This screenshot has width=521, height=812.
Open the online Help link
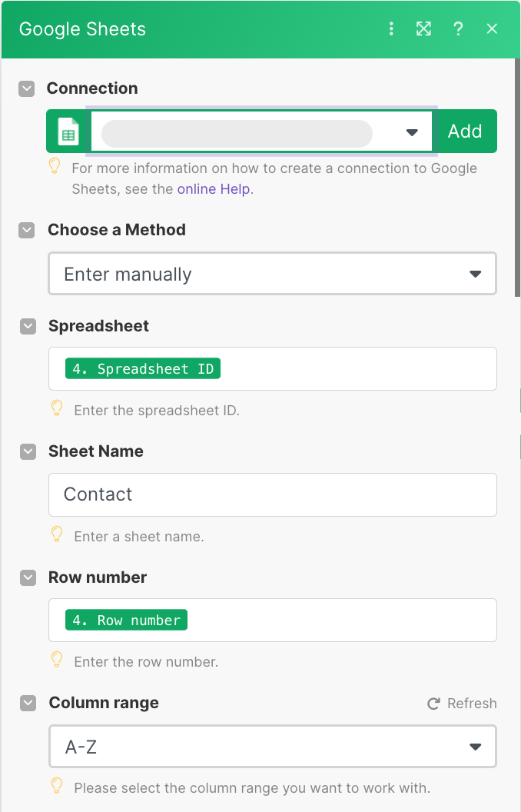214,189
